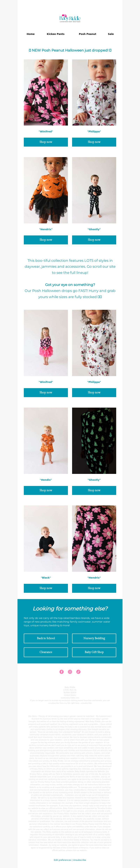Open the Clearance button
This screenshot has width=140, height=868.
(x=46, y=652)
